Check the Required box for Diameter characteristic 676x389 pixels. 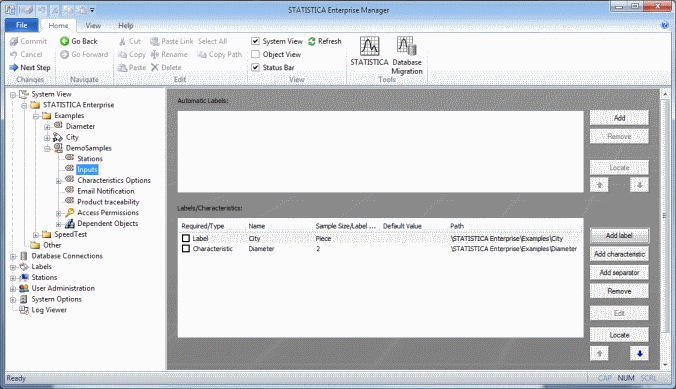coord(186,249)
